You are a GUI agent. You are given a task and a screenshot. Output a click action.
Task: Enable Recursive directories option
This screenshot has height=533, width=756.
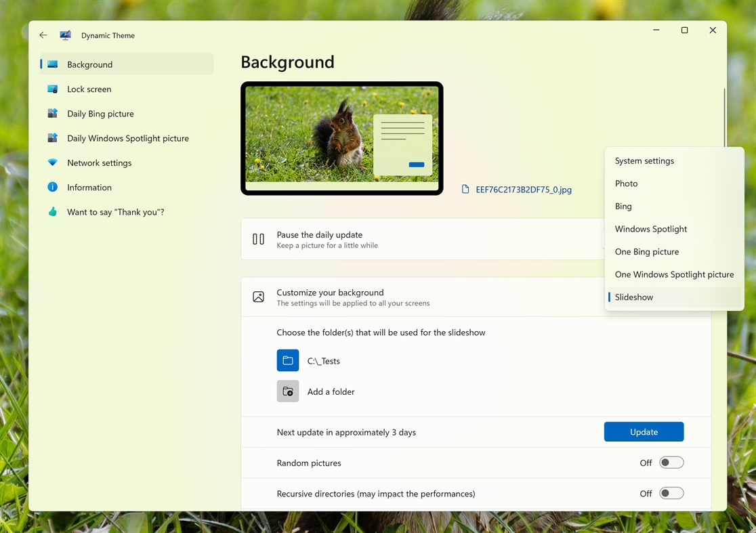tap(671, 493)
